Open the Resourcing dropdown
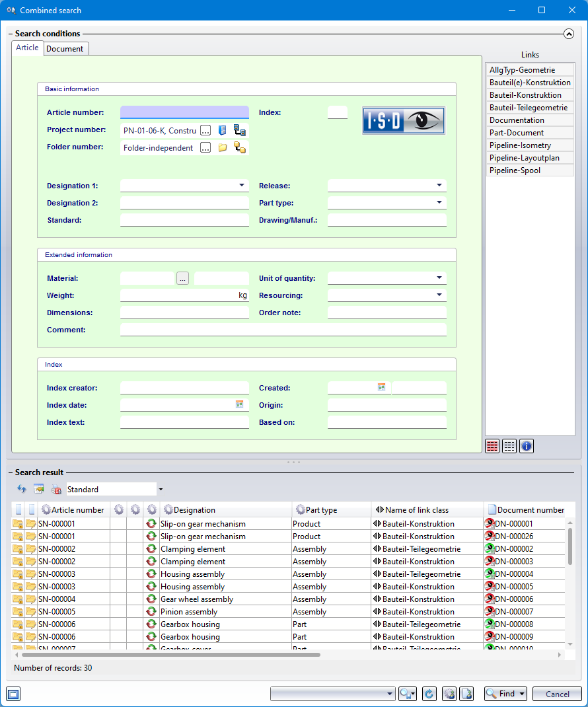Viewport: 588px width, 707px height. click(439, 295)
